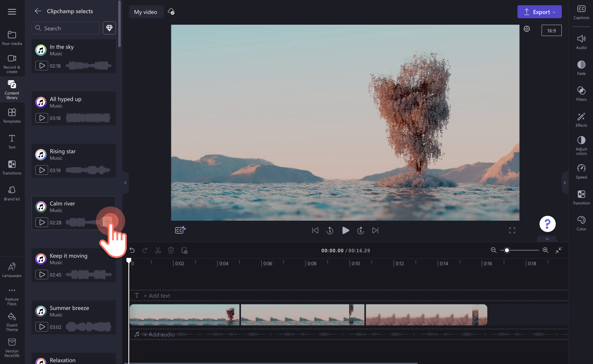Expand the right property panel

coord(565,183)
